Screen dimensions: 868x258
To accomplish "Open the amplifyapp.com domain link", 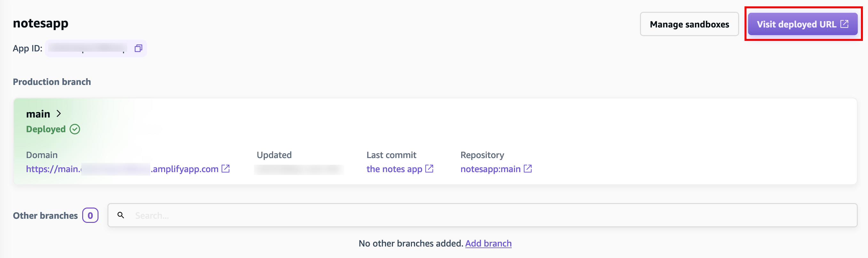I will (122, 169).
